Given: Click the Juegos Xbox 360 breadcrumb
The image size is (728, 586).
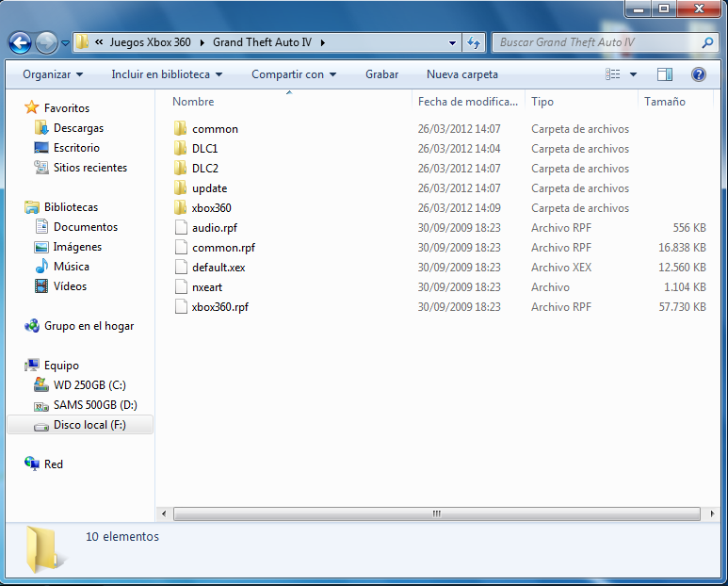Looking at the screenshot, I should click(x=150, y=42).
